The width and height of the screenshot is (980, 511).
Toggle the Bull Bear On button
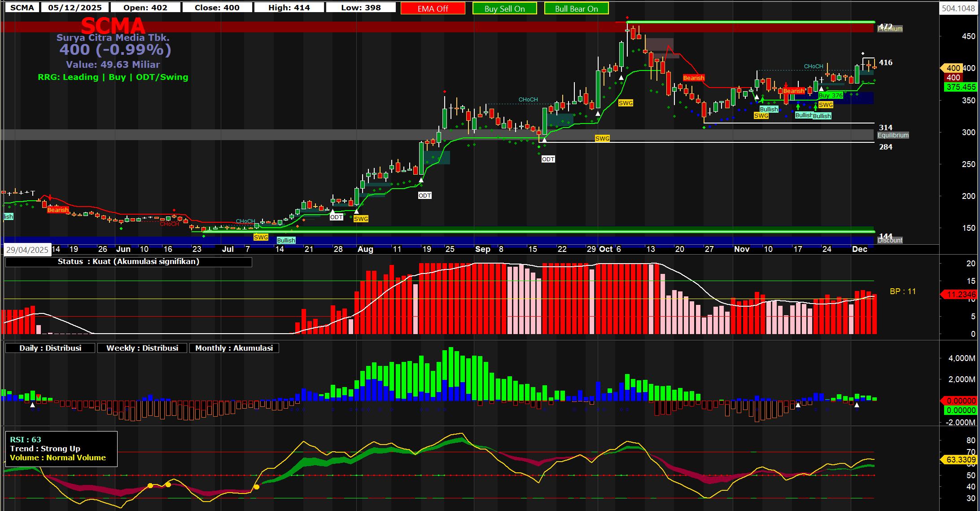coord(576,9)
